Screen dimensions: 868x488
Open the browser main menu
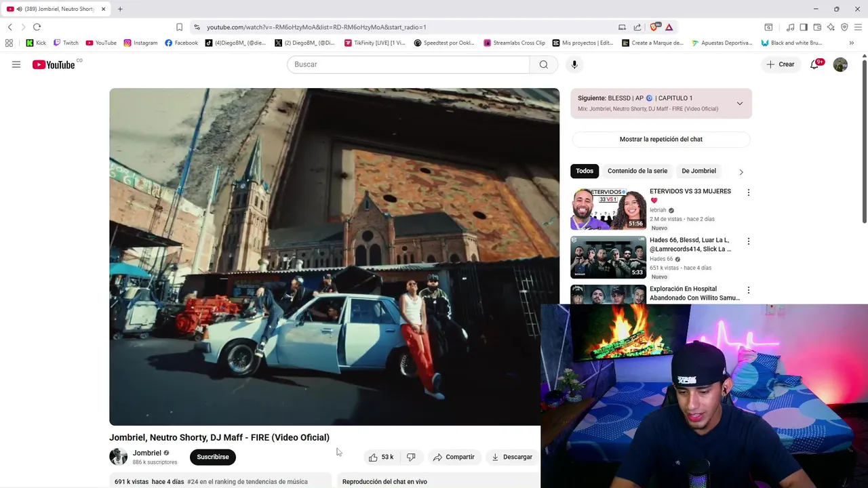859,27
